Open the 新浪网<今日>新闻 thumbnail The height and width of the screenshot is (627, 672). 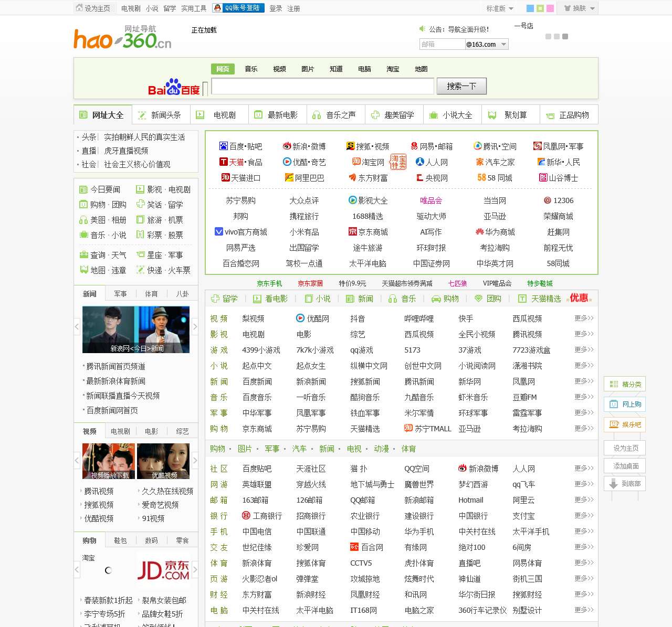coord(136,330)
